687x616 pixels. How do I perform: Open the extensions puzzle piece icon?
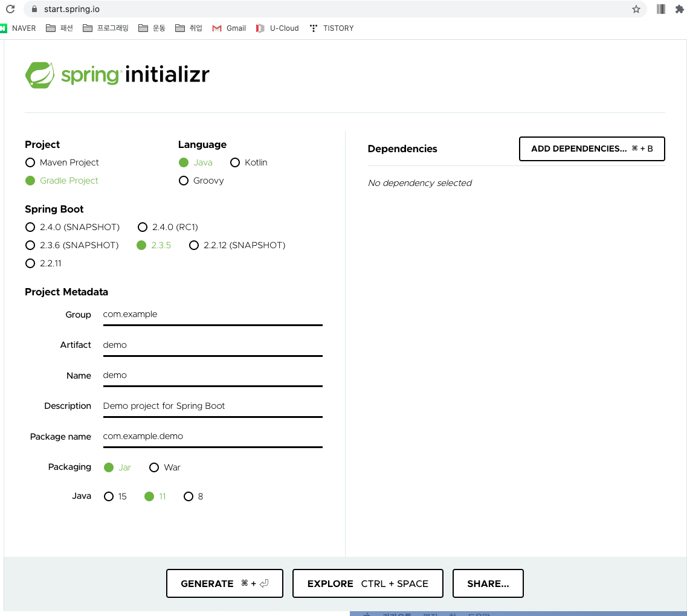(x=679, y=9)
